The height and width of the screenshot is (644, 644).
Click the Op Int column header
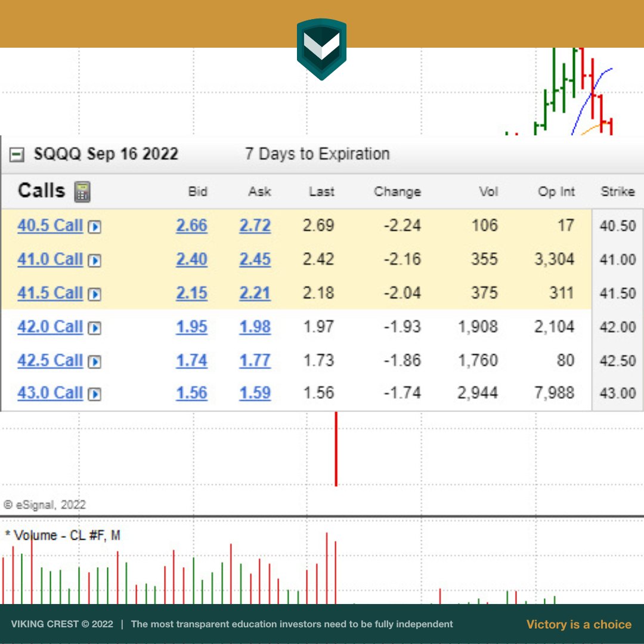[556, 191]
